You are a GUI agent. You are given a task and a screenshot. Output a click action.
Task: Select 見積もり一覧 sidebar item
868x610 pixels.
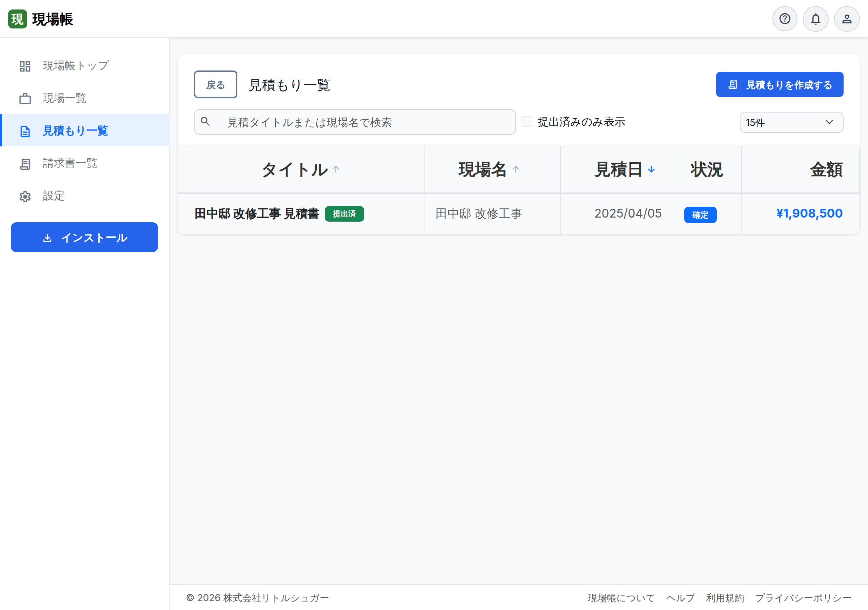click(x=85, y=131)
